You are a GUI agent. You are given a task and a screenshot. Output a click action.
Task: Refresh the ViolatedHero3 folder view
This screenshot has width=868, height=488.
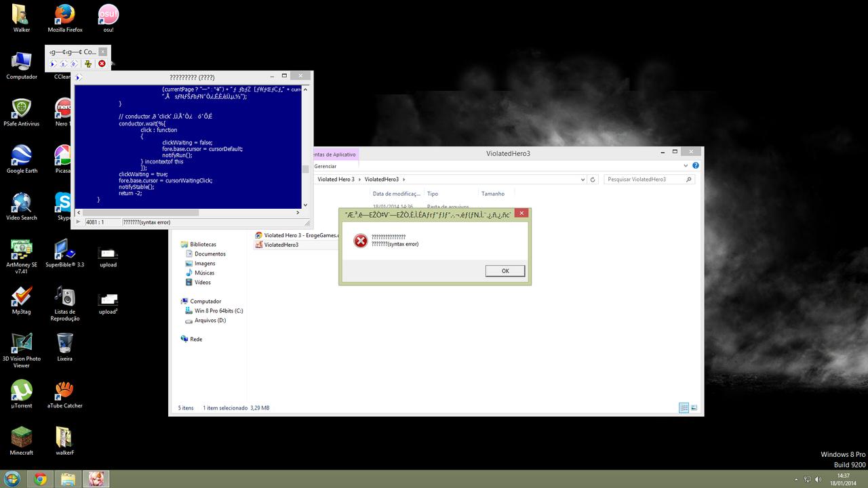click(x=593, y=180)
